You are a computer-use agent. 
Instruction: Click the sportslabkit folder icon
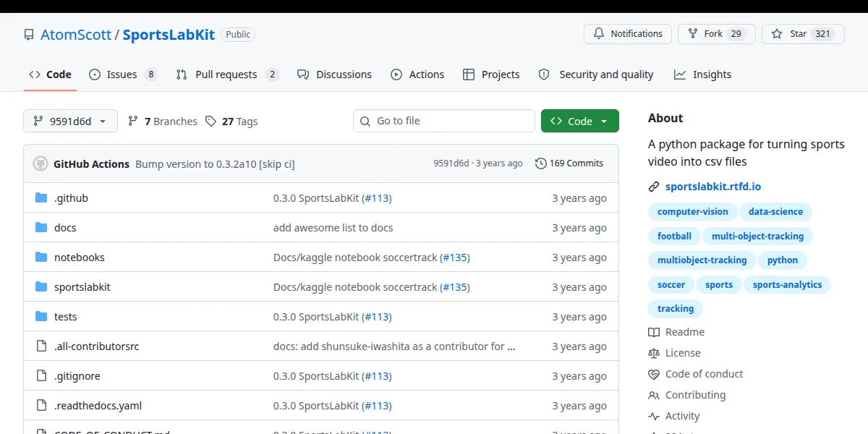point(41,287)
